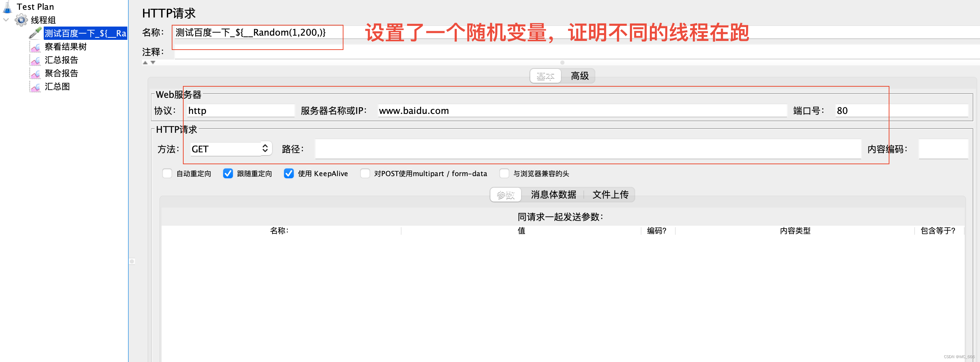Enable 自动重定向 checkbox
The width and height of the screenshot is (980, 362).
coord(167,173)
